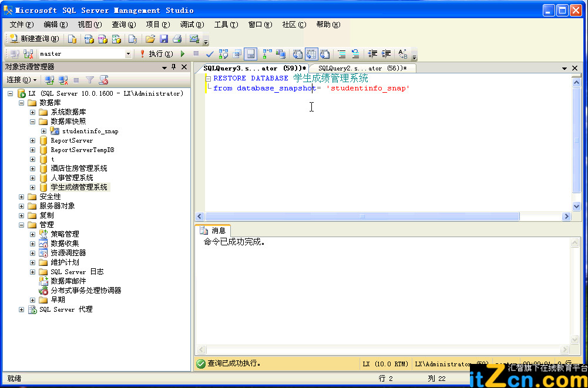
Task: Select the 消息 messages tab
Action: [x=213, y=231]
